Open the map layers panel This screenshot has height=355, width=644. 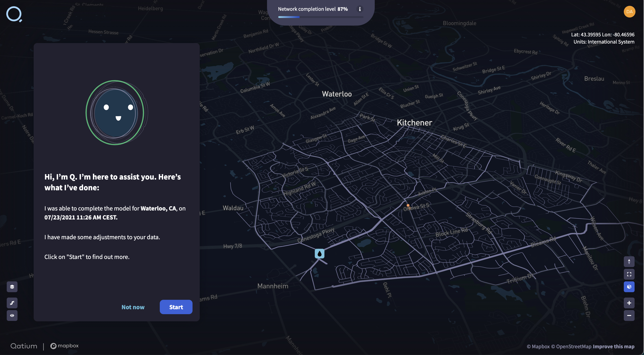[x=12, y=287]
